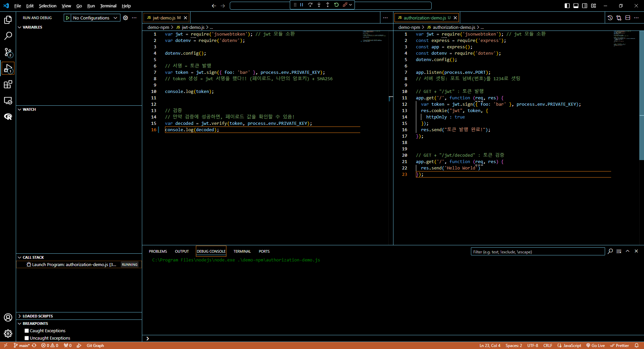The width and height of the screenshot is (644, 349).
Task: Restart the debug session
Action: coord(336,5)
